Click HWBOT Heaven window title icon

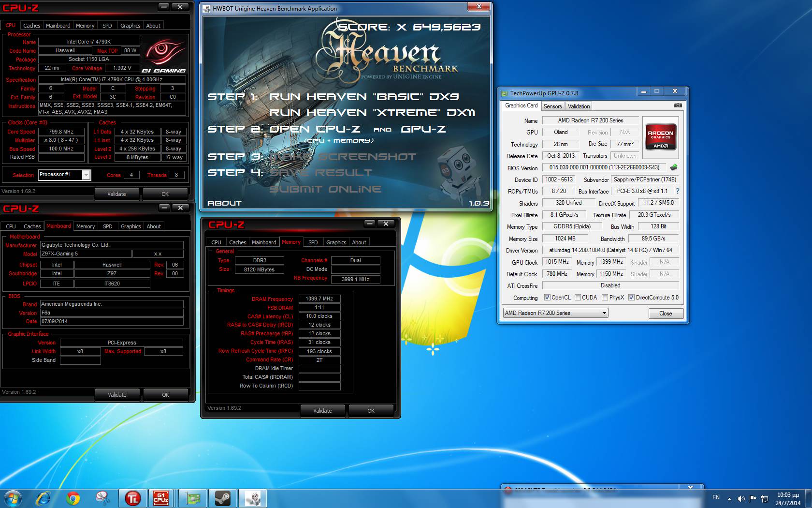pos(207,9)
